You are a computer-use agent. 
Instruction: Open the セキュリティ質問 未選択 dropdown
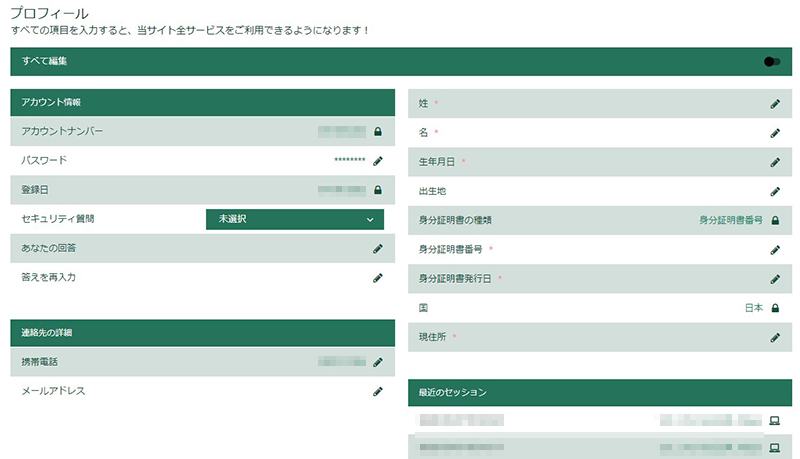pyautogui.click(x=295, y=219)
